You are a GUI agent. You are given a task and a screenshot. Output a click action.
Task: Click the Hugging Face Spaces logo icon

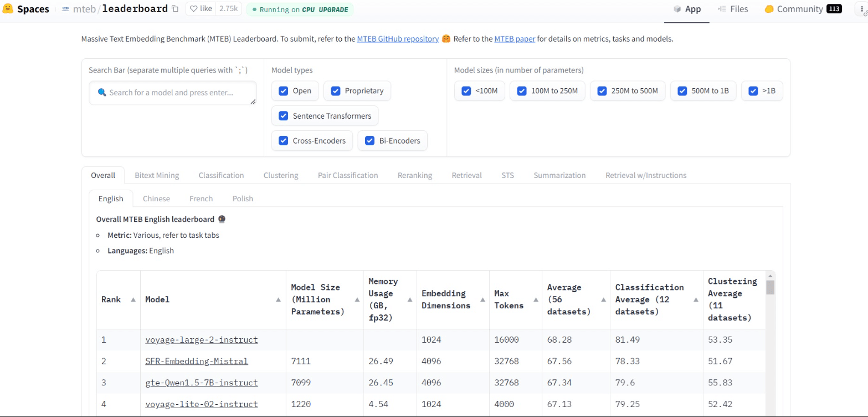pos(8,9)
